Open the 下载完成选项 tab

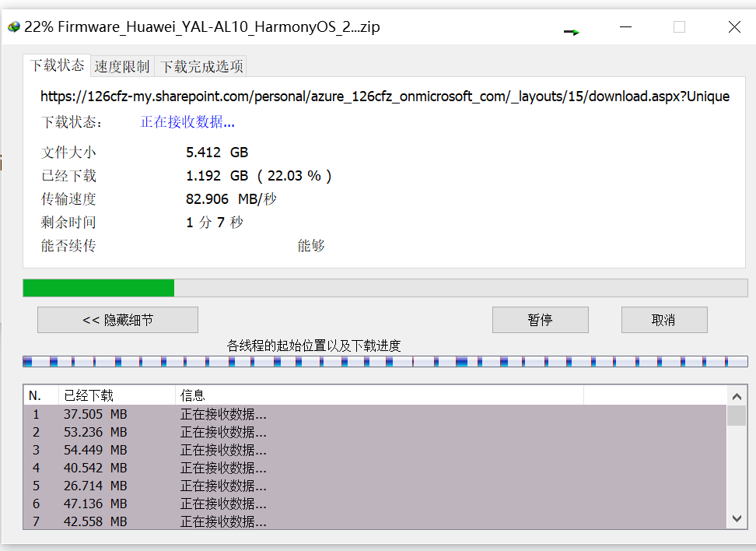tap(201, 67)
